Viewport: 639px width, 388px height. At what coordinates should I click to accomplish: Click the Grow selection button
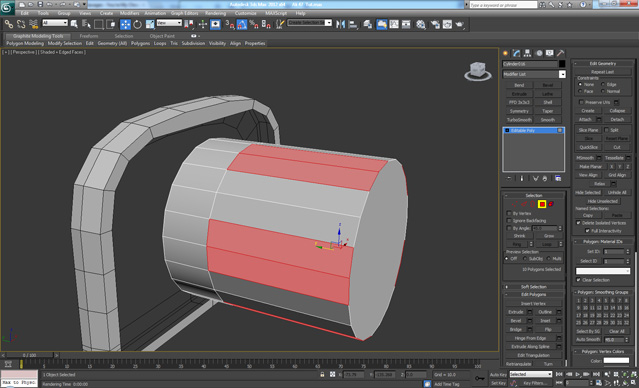549,236
